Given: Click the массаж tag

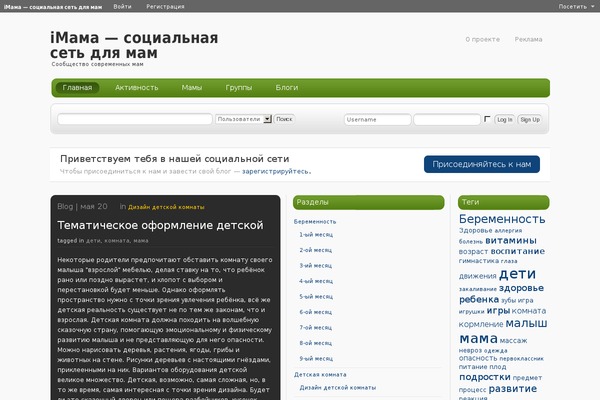Looking at the screenshot, I should point(514,341).
